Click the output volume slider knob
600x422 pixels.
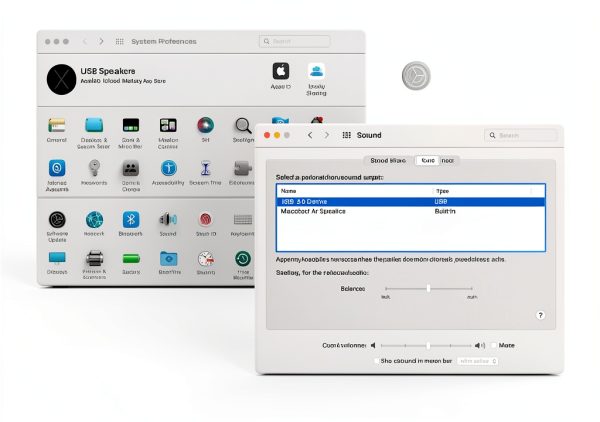tap(428, 345)
